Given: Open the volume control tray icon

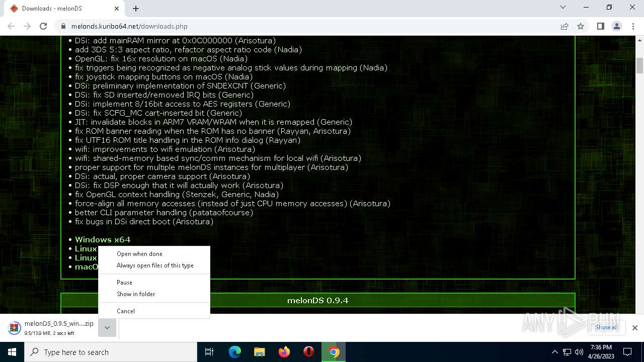Looking at the screenshot, I should [x=579, y=352].
